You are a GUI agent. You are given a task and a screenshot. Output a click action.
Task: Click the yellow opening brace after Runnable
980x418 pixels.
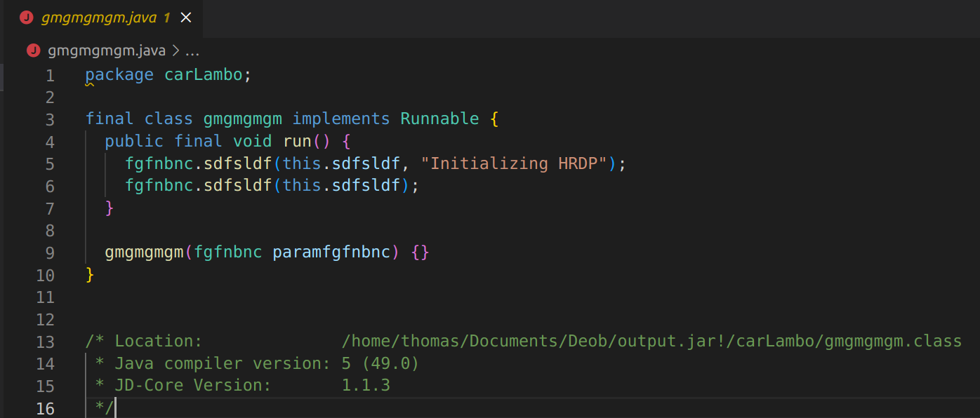[x=494, y=119]
